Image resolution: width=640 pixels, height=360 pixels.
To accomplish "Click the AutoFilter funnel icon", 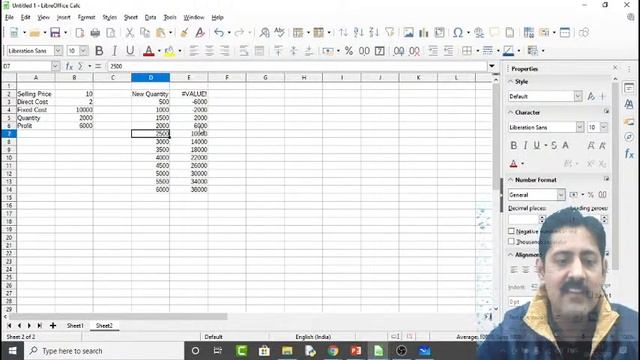I will click(x=389, y=32).
